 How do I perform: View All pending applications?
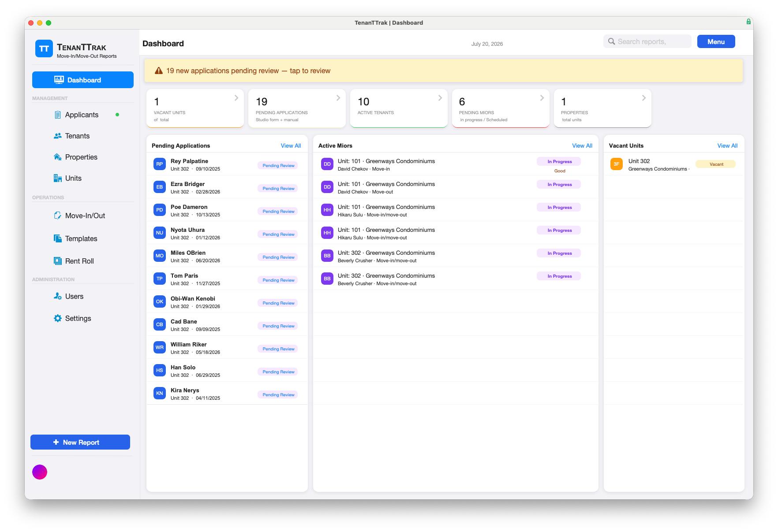tap(291, 145)
